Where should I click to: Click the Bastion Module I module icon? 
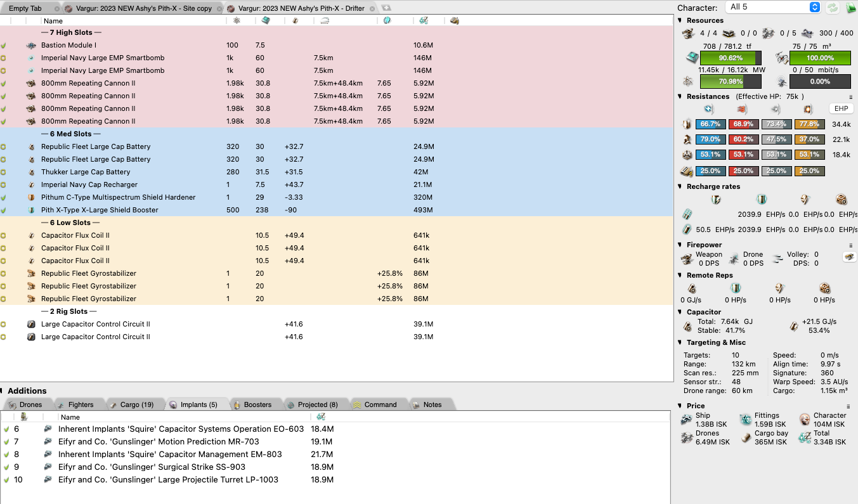pos(31,46)
